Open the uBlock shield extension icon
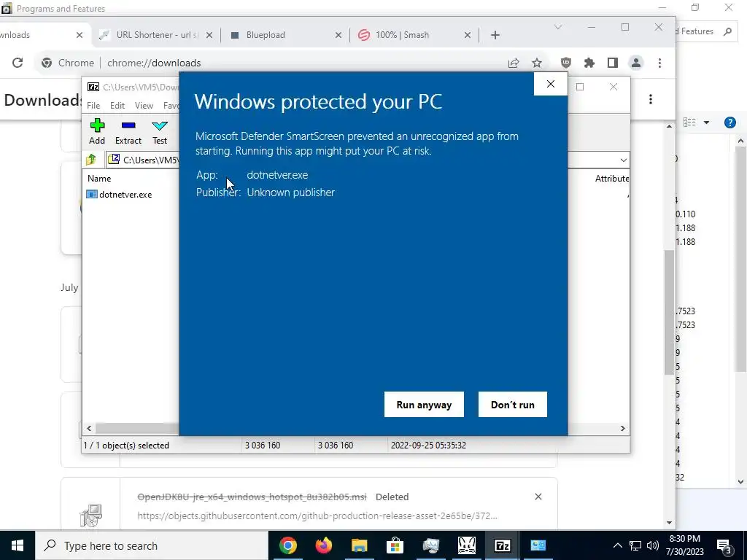 (565, 63)
